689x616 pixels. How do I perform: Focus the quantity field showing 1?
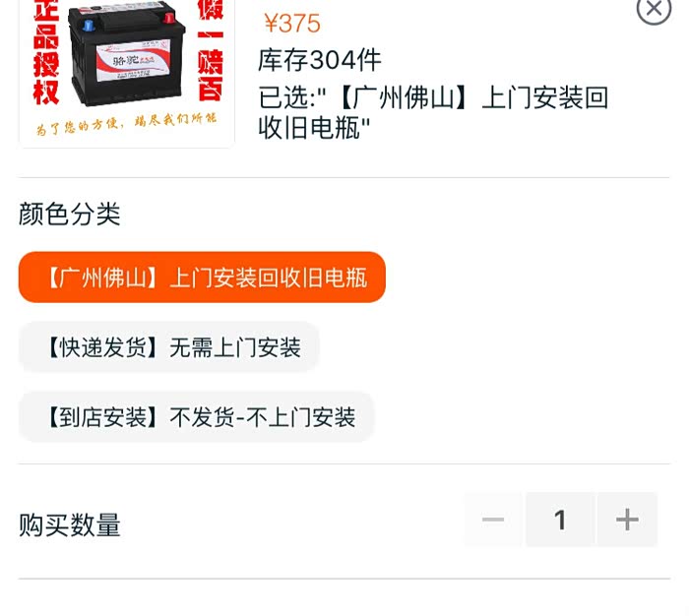coord(560,520)
